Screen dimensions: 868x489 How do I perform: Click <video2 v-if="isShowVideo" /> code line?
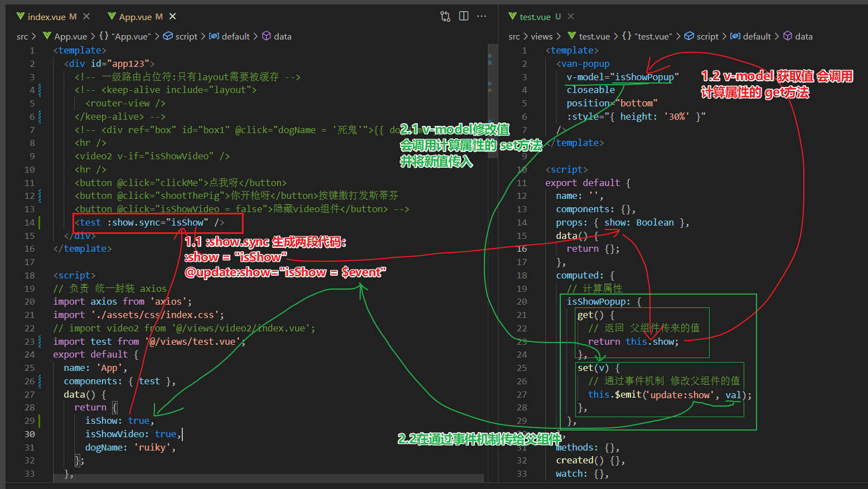(152, 156)
